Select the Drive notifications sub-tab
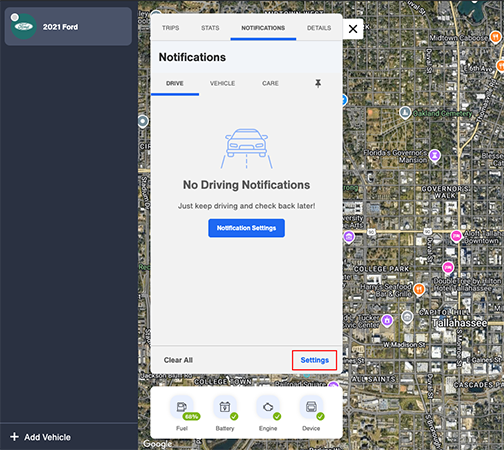Screen dimensions: 504x450 175,83
